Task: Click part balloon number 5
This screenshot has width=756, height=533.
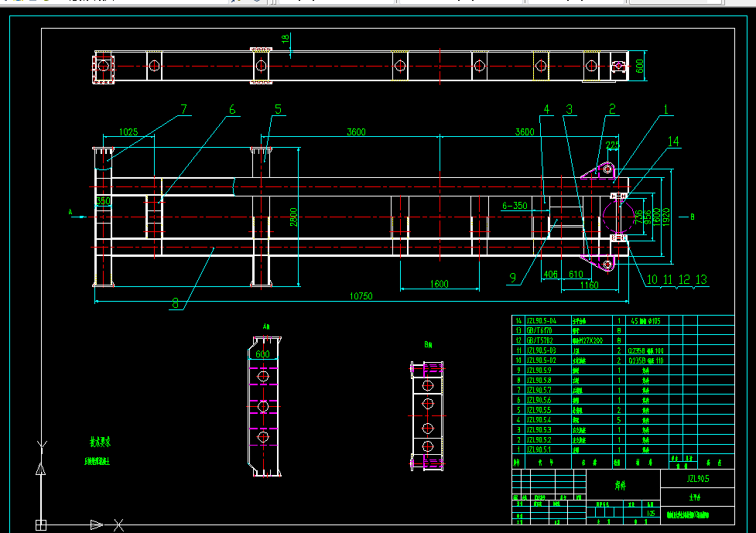Action: pos(279,109)
